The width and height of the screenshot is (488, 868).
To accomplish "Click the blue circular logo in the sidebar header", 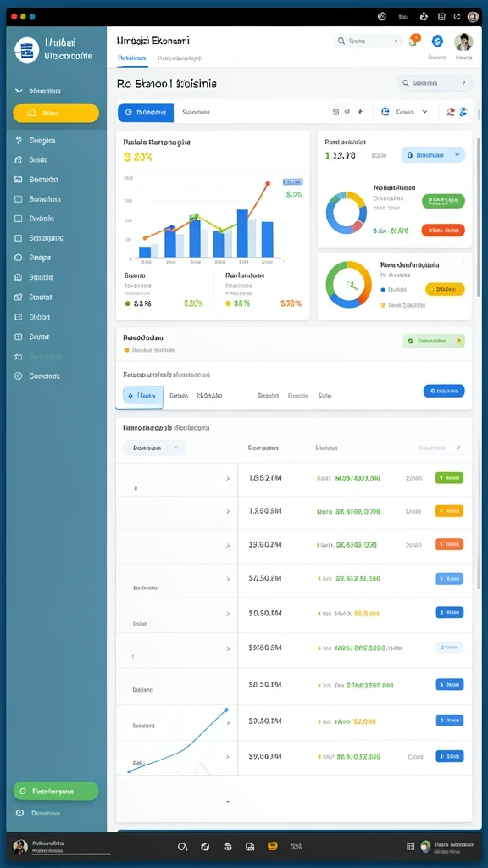I will tap(26, 50).
